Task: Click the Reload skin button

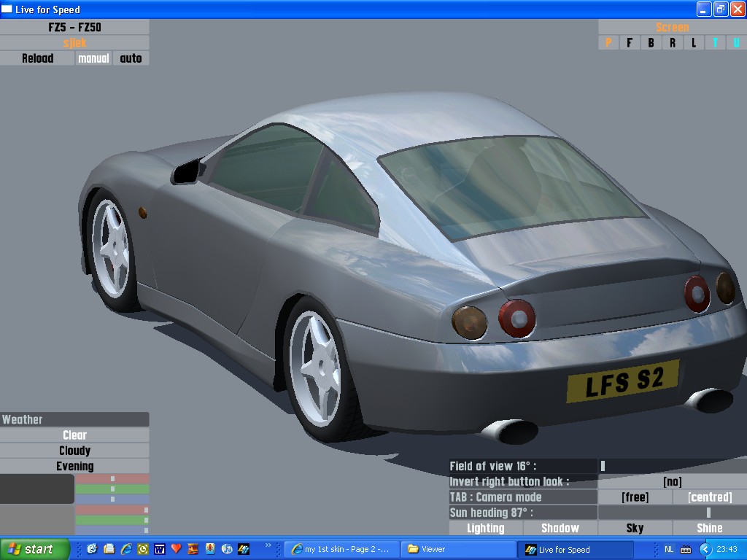Action: coord(37,58)
